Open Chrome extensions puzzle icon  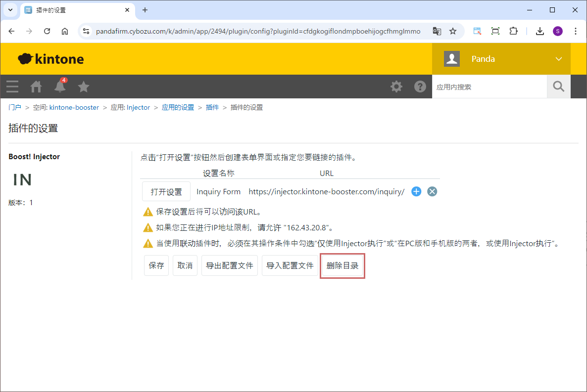(513, 31)
